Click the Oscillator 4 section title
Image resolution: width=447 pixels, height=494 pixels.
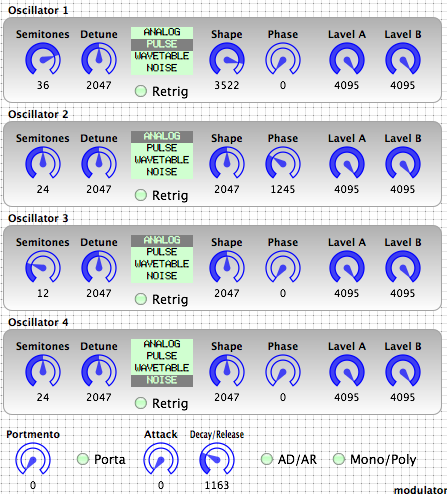click(x=38, y=322)
